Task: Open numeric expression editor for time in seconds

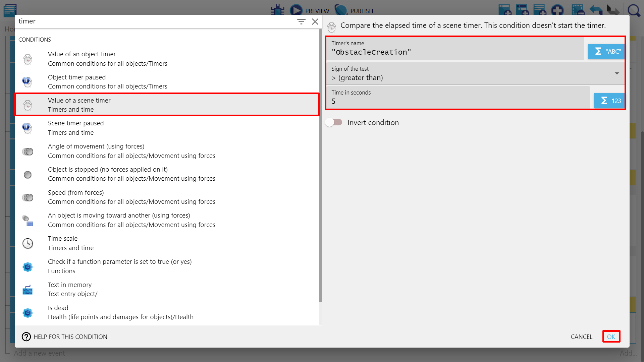Action: 610,101
